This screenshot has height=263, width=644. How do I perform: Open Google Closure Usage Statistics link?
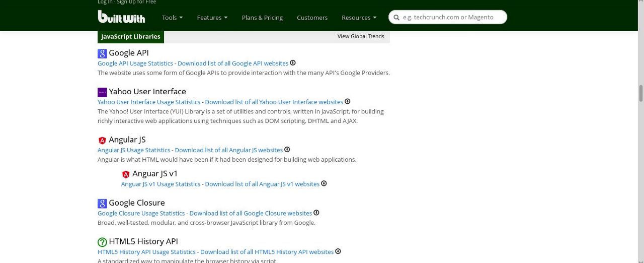pyautogui.click(x=141, y=213)
